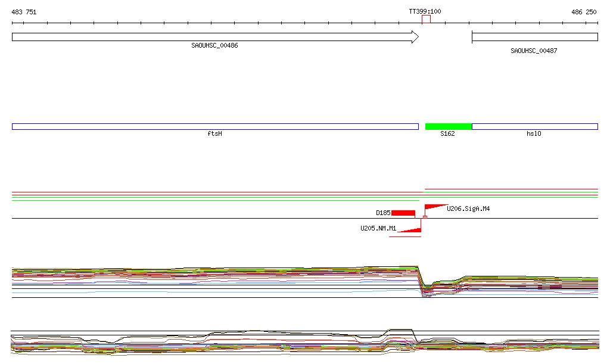Click the hslO gene name label

(534, 134)
